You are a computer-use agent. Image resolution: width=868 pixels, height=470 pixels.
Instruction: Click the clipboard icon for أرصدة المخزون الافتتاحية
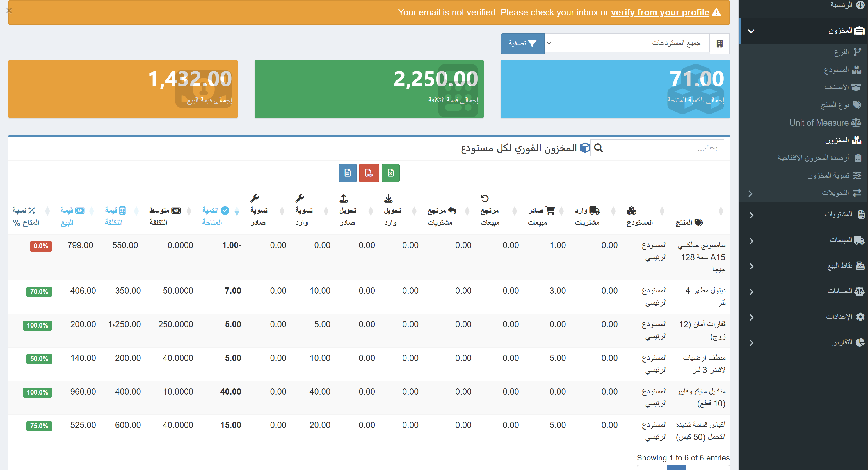pyautogui.click(x=858, y=158)
